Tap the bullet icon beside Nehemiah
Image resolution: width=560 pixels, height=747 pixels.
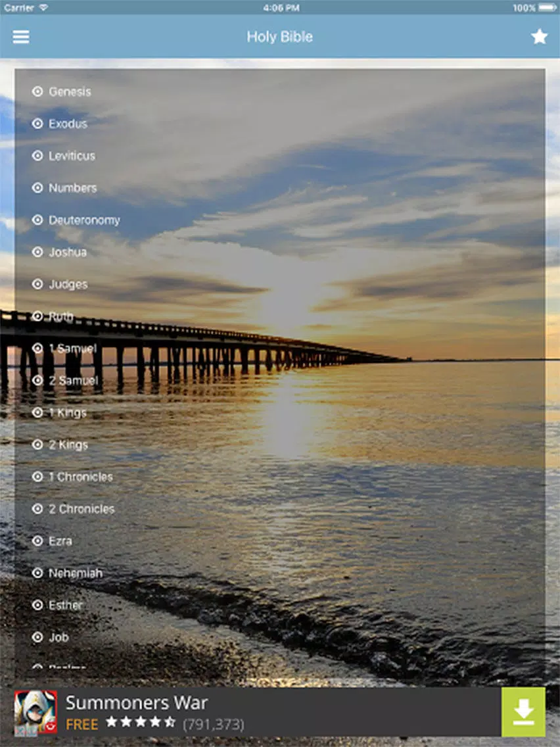[x=37, y=573]
